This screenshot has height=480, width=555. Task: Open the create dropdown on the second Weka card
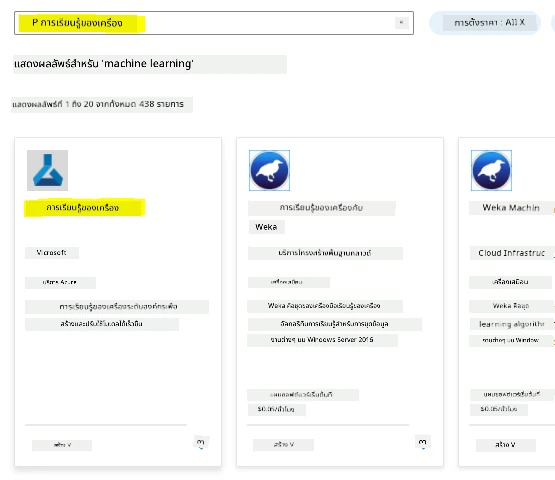coord(284,445)
